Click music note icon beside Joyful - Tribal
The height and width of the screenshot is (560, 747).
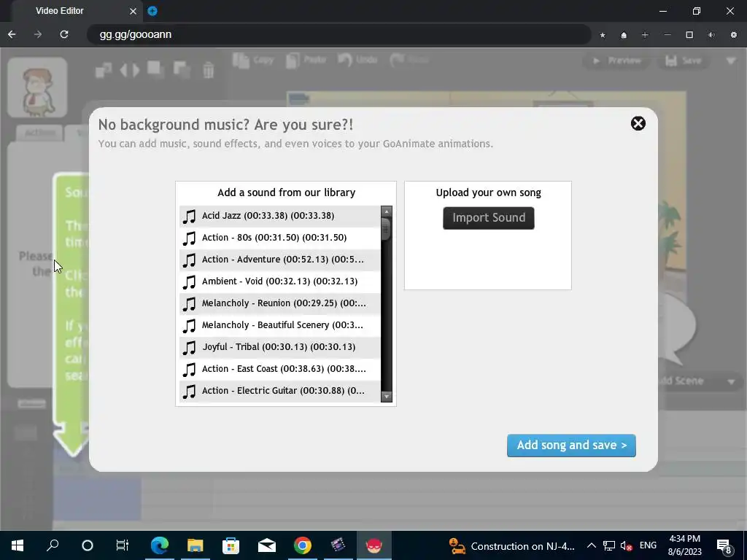click(189, 348)
